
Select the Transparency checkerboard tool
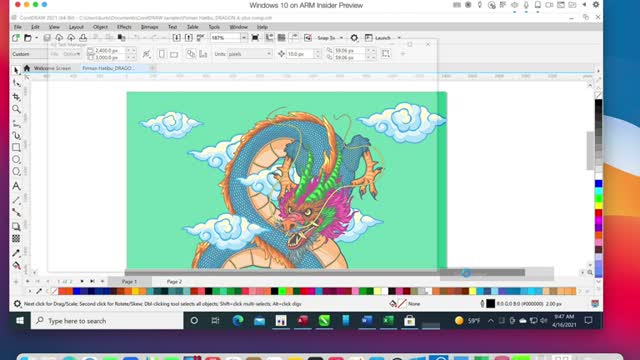[x=16, y=238]
